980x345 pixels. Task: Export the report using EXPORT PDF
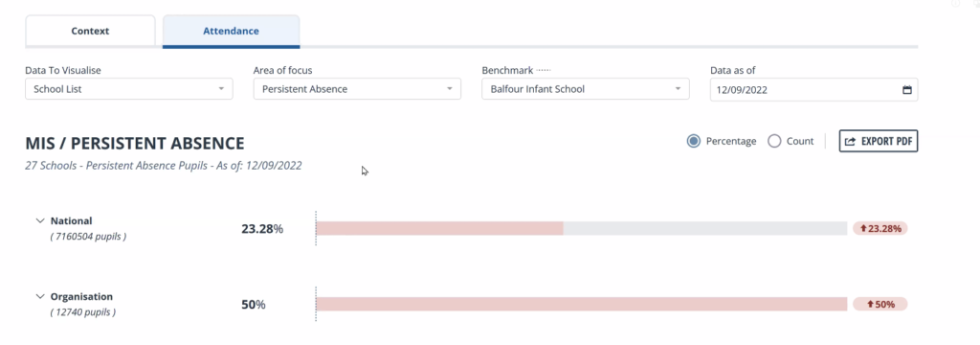[x=879, y=141]
